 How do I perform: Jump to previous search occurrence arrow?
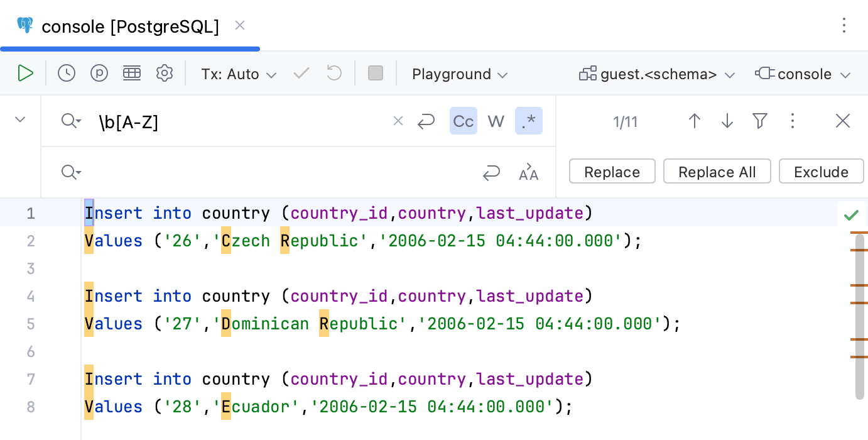(694, 121)
